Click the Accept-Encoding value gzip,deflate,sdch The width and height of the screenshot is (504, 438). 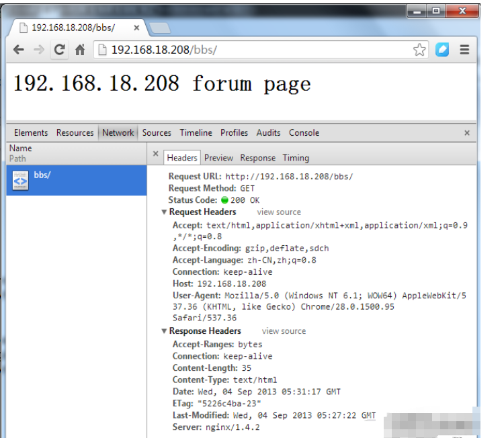click(x=287, y=249)
